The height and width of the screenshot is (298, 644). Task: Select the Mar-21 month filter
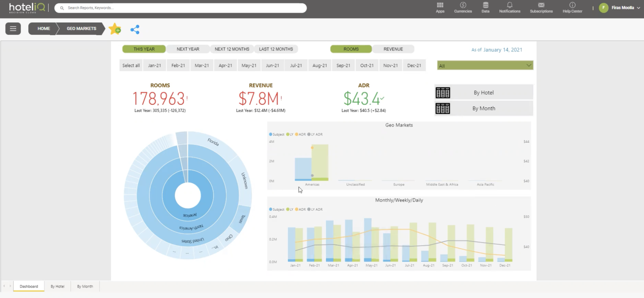[202, 65]
